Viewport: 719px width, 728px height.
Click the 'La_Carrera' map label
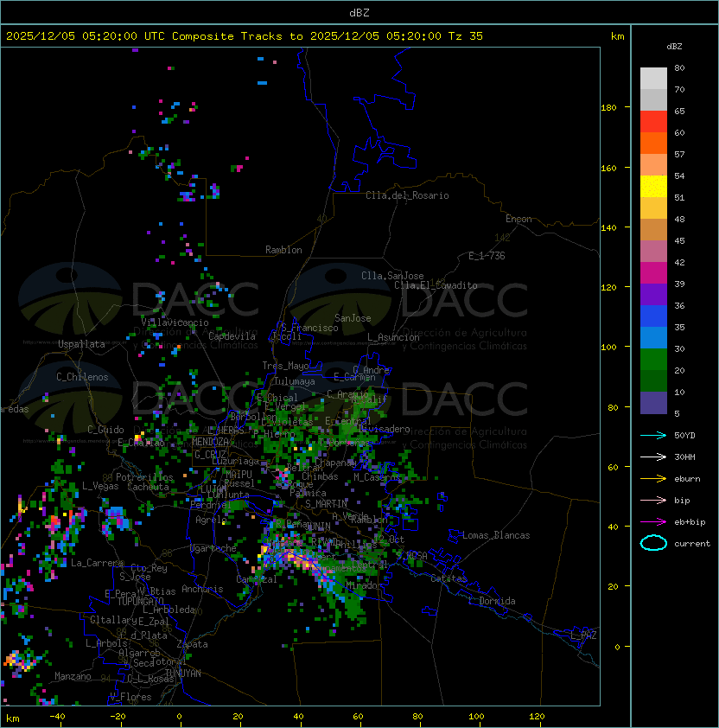click(x=97, y=563)
